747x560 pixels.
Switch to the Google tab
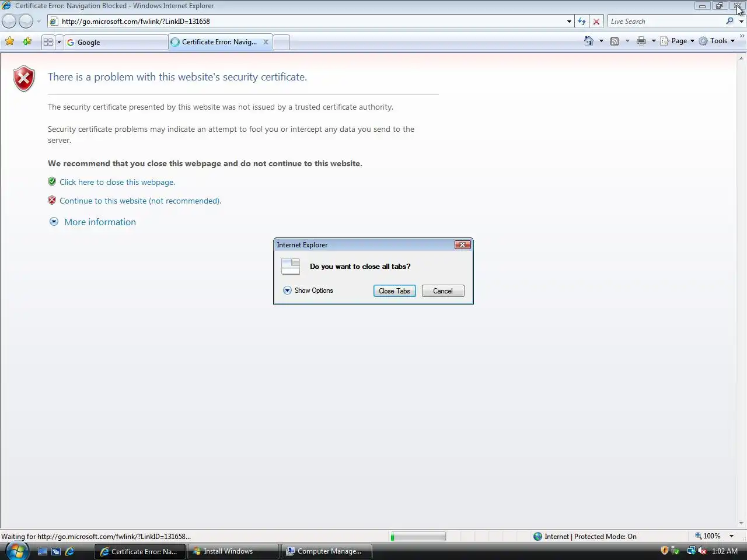116,42
